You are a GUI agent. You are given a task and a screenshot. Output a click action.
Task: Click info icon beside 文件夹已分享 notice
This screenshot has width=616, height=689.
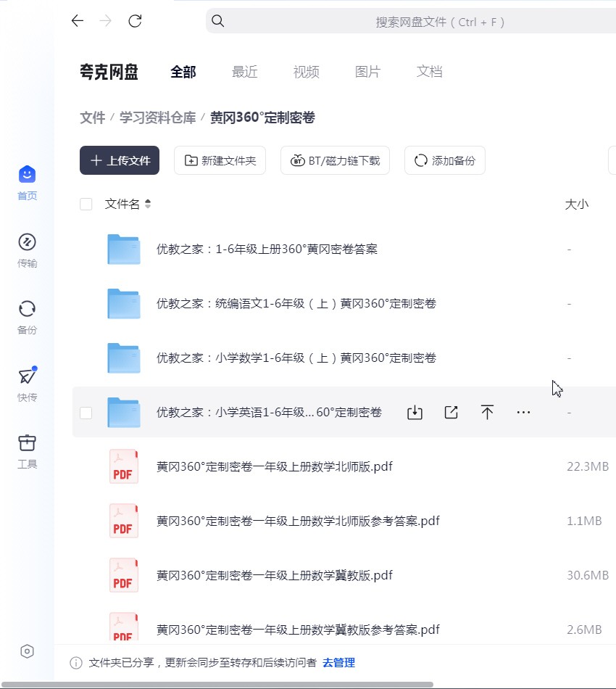coord(76,663)
